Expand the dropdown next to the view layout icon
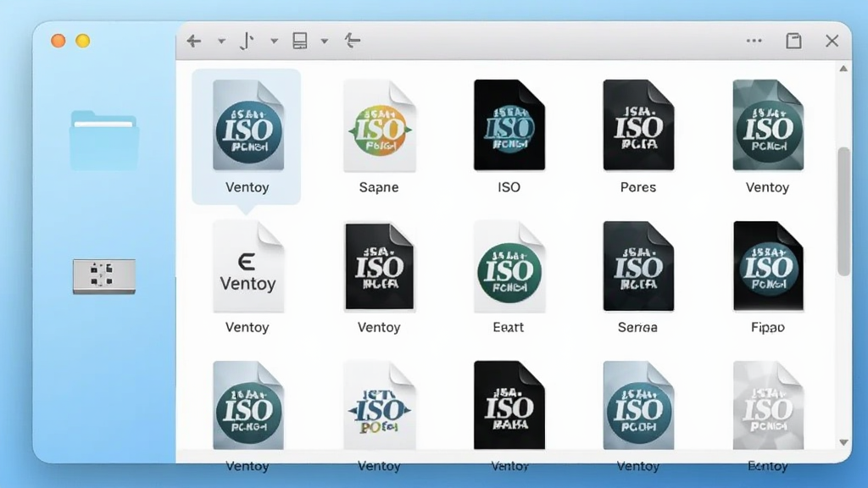The width and height of the screenshot is (868, 488). pyautogui.click(x=325, y=41)
